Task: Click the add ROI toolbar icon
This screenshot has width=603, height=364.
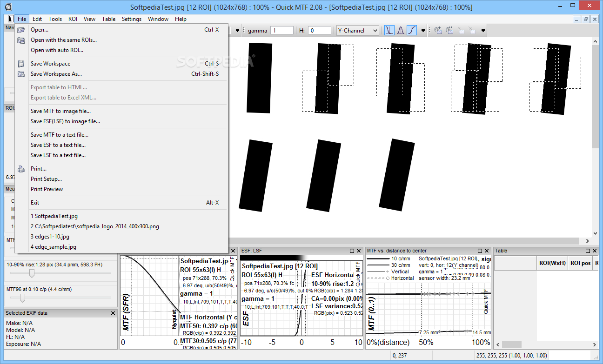Action: (x=438, y=31)
